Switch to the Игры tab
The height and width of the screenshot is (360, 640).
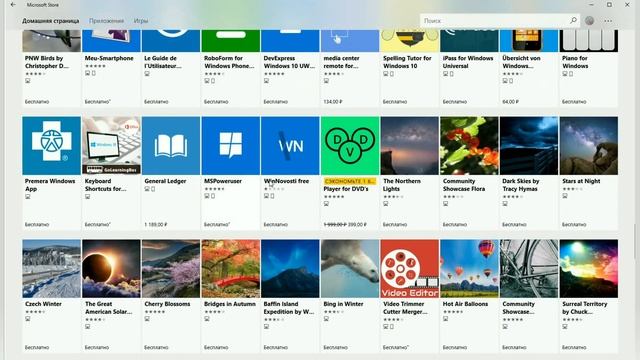coord(141,20)
